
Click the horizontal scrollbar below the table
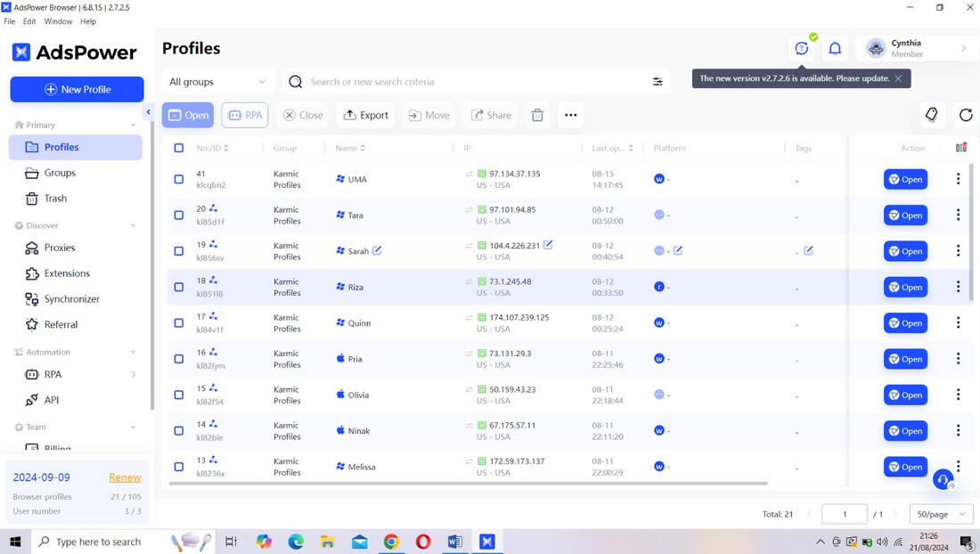pyautogui.click(x=468, y=484)
